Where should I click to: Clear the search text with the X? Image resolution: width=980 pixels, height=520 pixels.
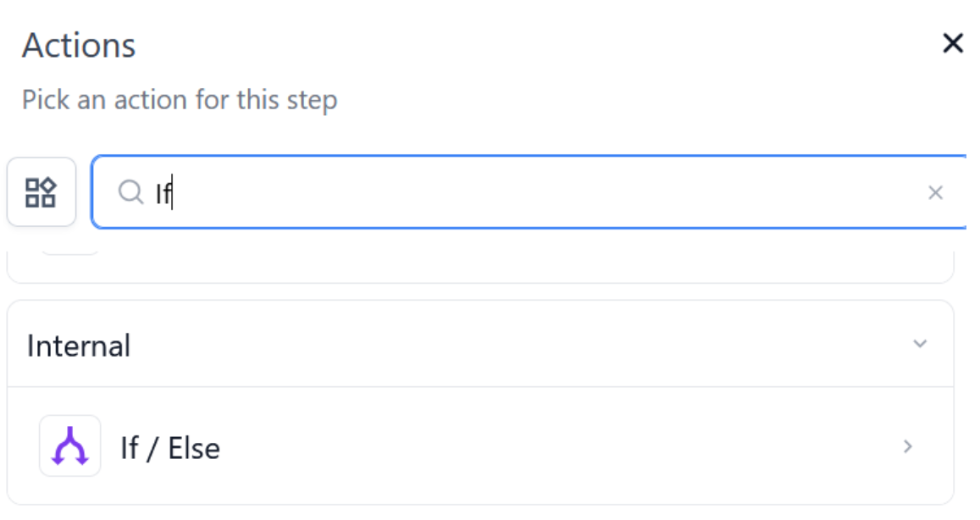935,193
